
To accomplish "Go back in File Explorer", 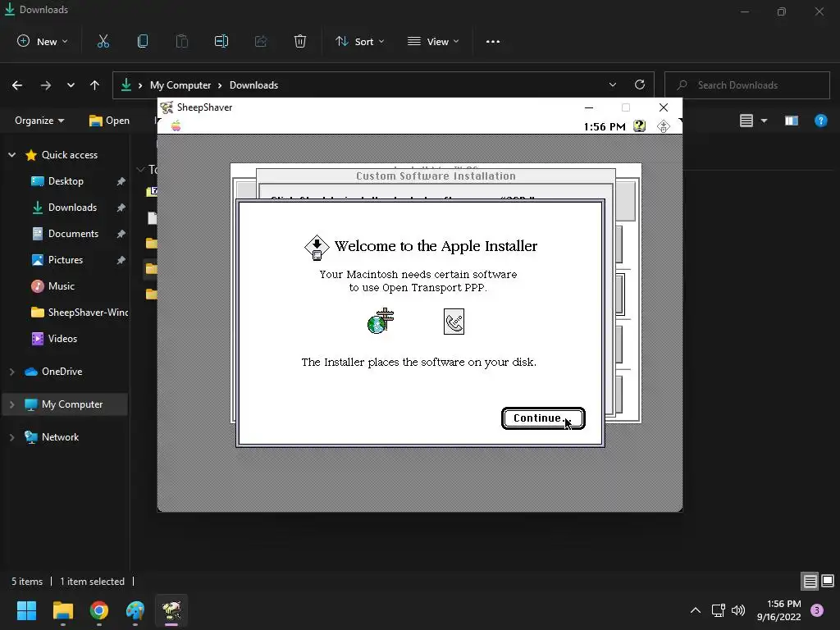I will tap(17, 85).
